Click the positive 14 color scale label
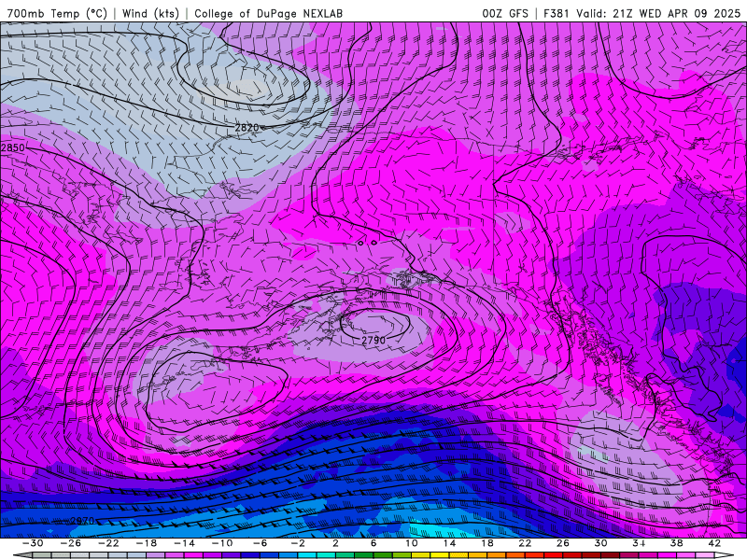The height and width of the screenshot is (560, 747). (449, 543)
